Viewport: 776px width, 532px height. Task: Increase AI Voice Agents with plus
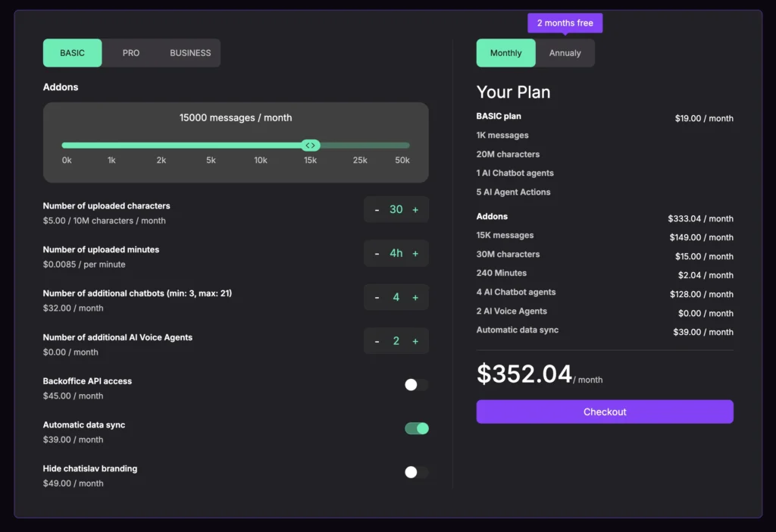(415, 341)
